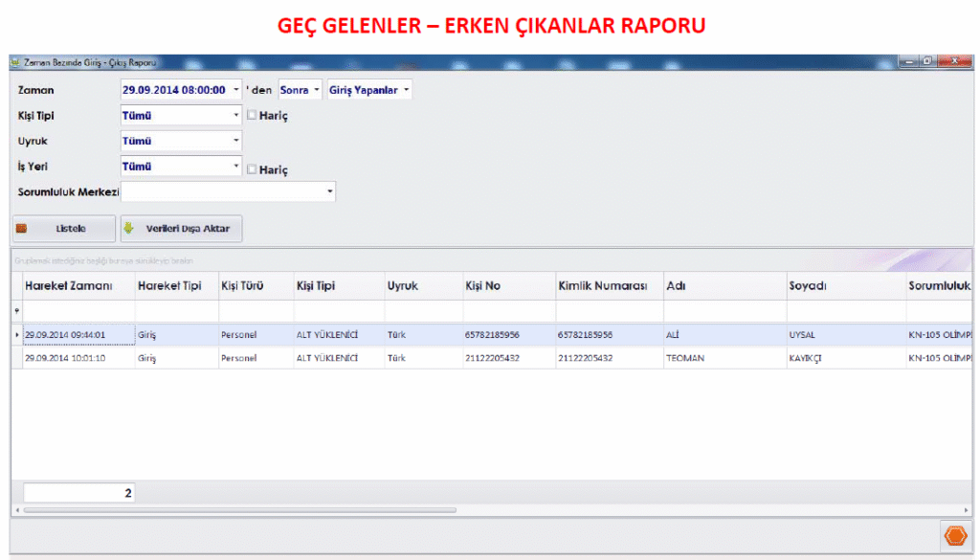Image resolution: width=980 pixels, height=560 pixels.
Task: Click Verileri Dışa Aktar export button
Action: 181,229
